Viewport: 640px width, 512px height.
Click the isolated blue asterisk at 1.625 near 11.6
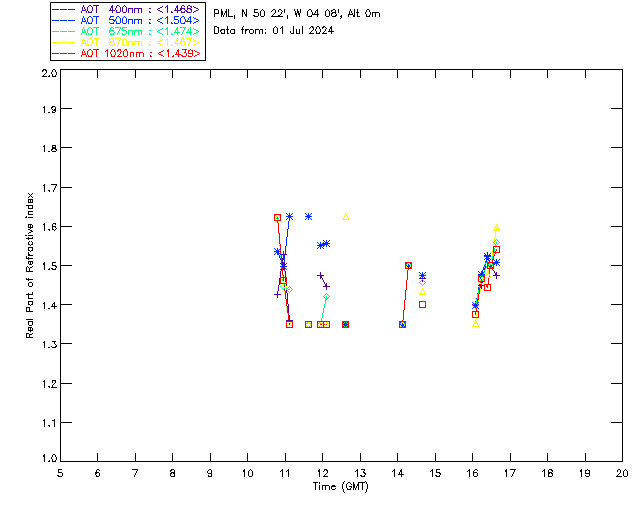309,216
